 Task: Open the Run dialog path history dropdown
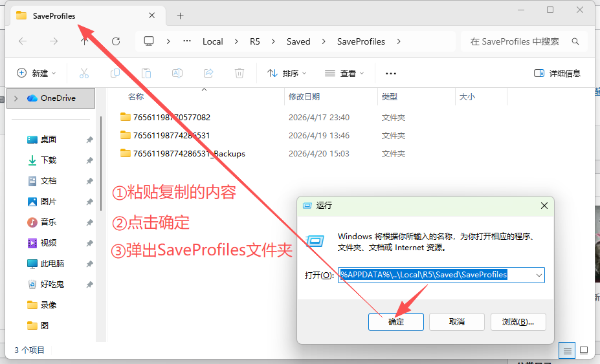coord(538,275)
